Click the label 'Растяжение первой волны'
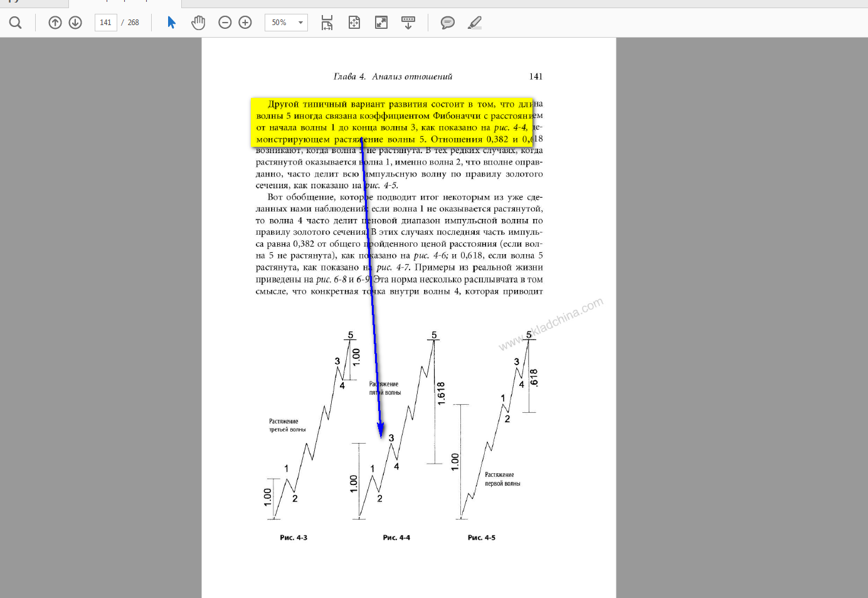 [502, 479]
